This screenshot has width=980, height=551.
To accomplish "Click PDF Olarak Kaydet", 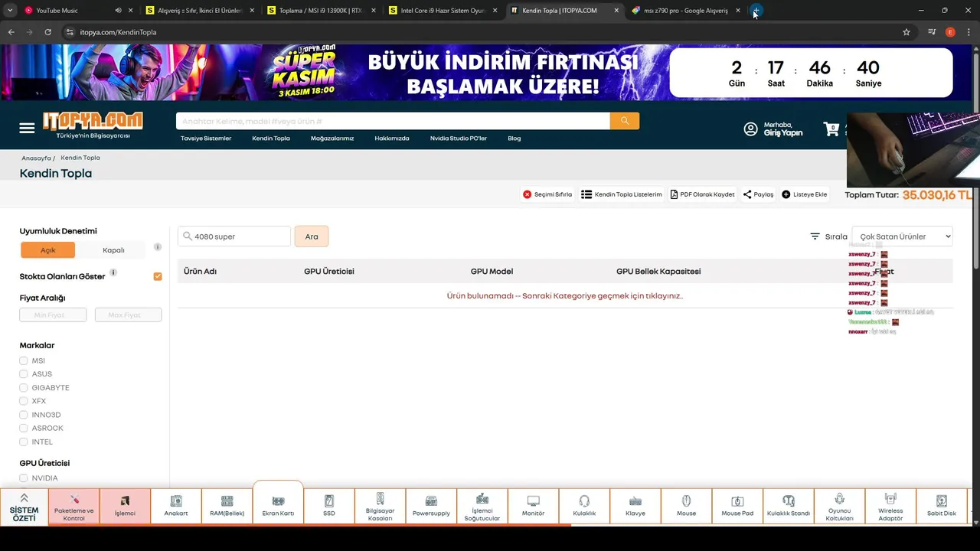I will coord(702,194).
